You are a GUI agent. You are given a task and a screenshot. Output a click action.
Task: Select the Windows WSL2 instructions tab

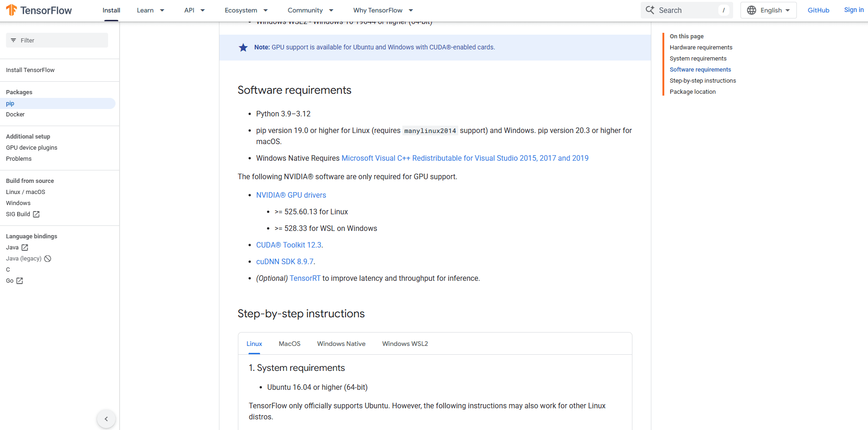[405, 344]
